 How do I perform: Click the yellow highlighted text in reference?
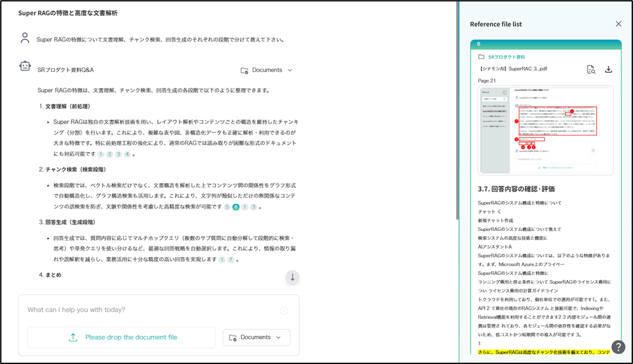point(544,352)
